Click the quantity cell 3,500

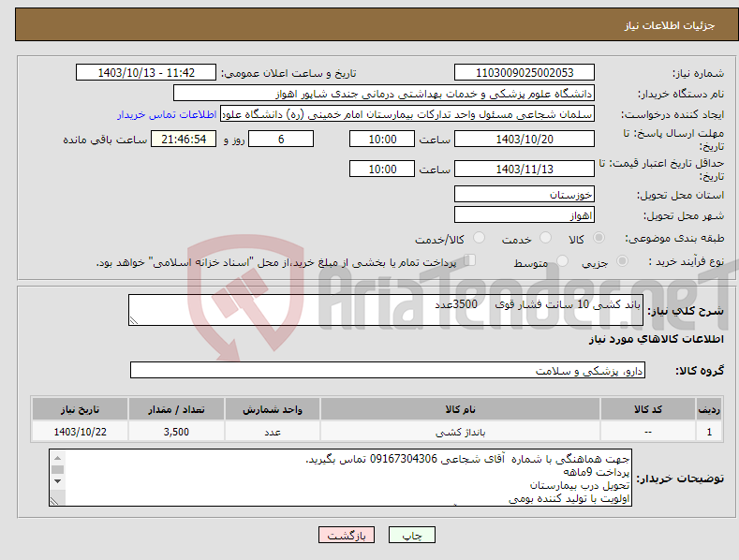click(176, 432)
